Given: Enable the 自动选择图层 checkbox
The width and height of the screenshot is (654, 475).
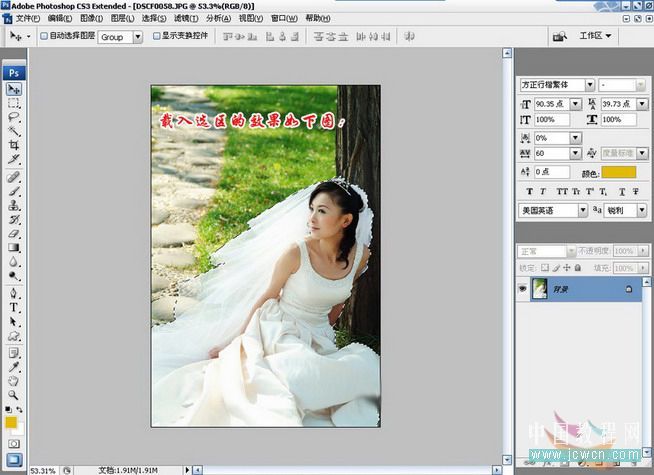Looking at the screenshot, I should 42,36.
